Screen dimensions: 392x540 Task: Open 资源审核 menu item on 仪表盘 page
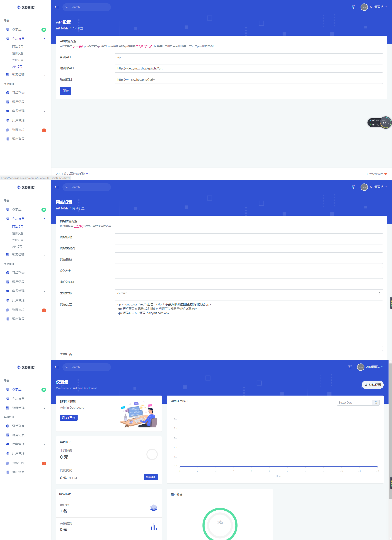pyautogui.click(x=18, y=463)
